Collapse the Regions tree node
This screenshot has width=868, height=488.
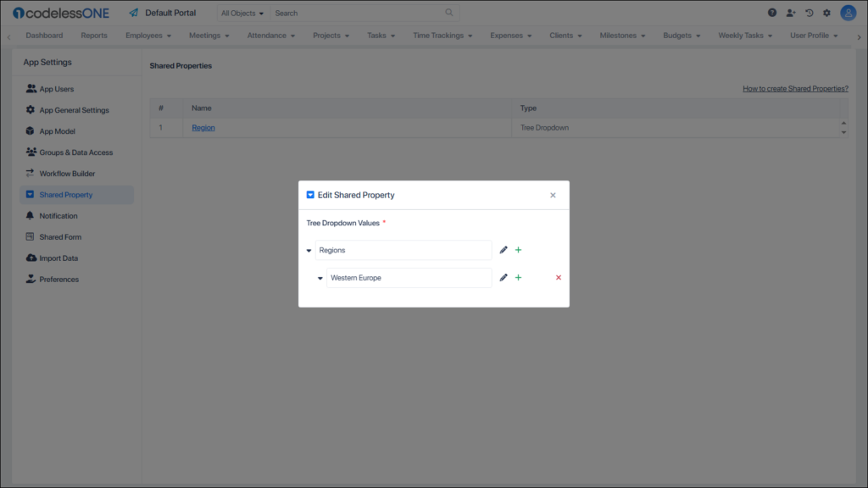[x=309, y=251]
